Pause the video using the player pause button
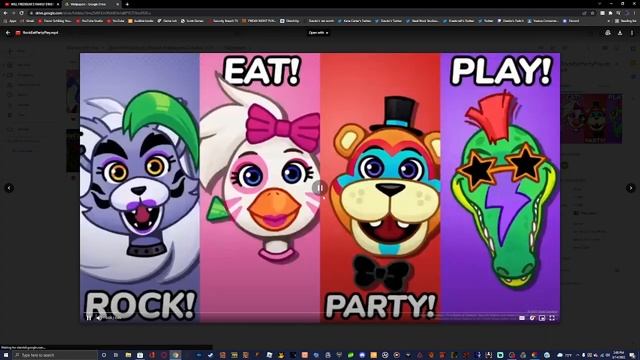The height and width of the screenshot is (360, 640). pyautogui.click(x=89, y=318)
